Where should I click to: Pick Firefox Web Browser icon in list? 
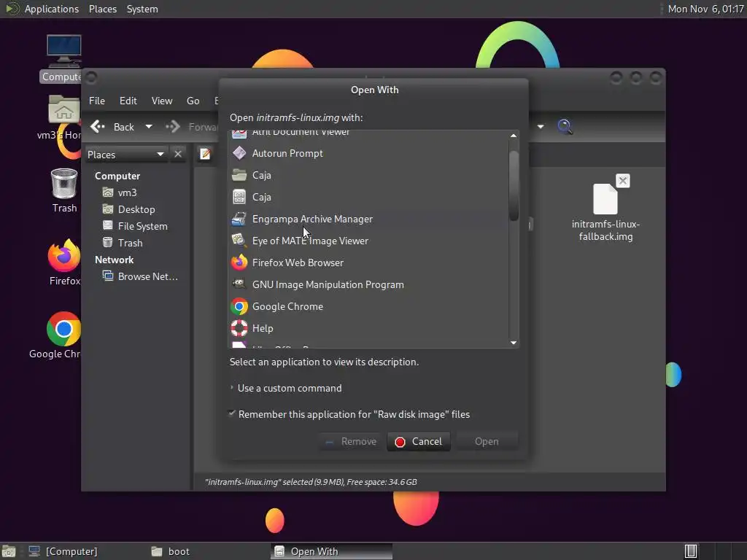click(x=239, y=262)
